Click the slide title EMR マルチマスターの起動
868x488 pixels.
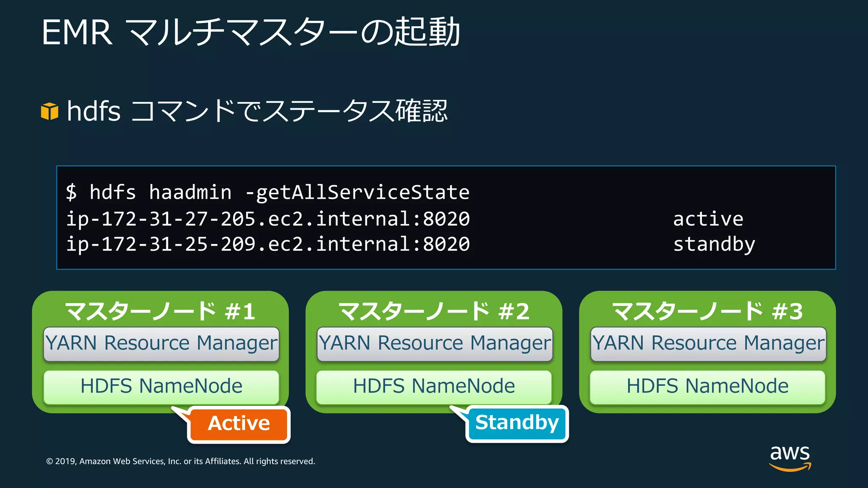click(250, 32)
